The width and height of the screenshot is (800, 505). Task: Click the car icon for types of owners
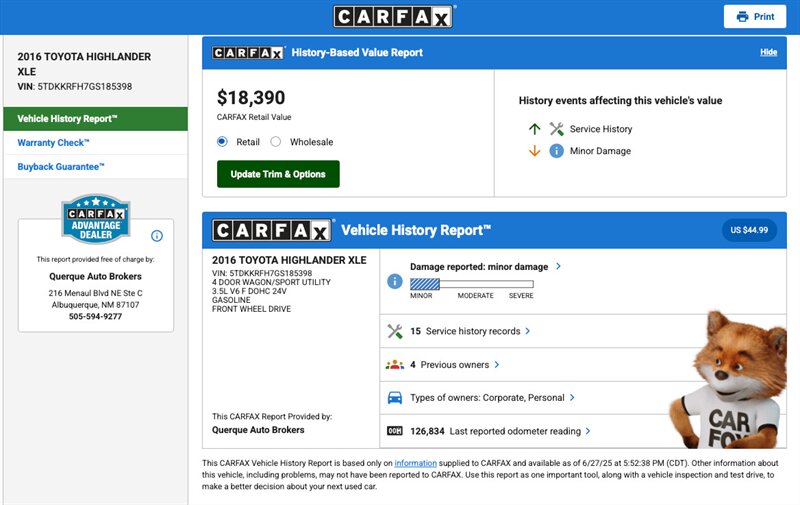pyautogui.click(x=394, y=398)
